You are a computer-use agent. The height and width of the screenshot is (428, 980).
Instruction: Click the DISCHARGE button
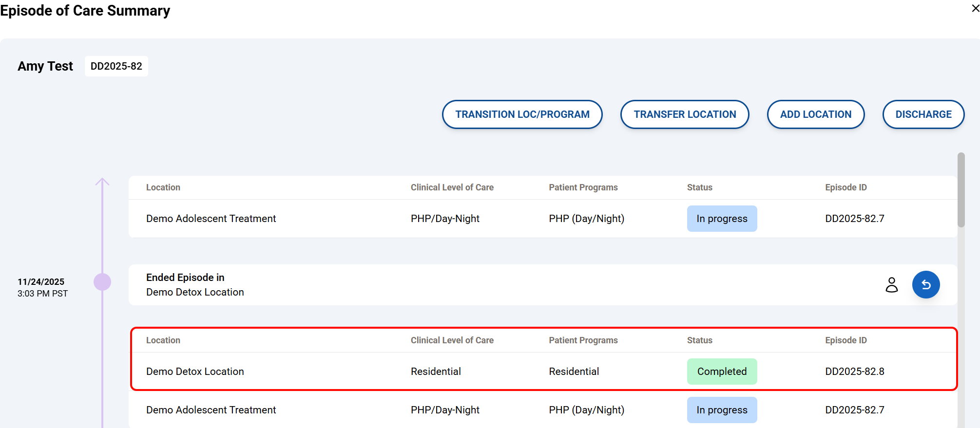coord(923,114)
